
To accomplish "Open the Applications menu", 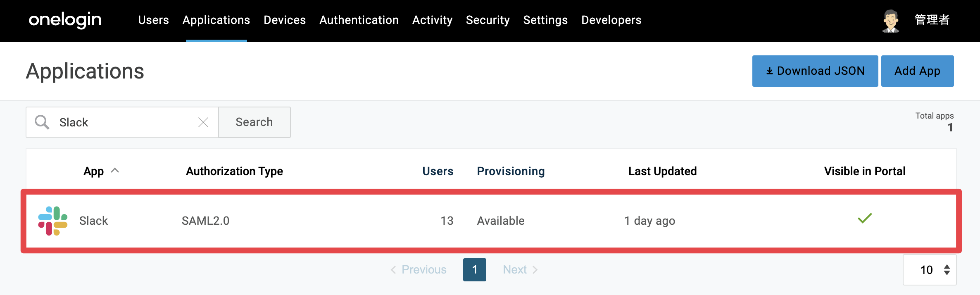I will click(x=216, y=20).
